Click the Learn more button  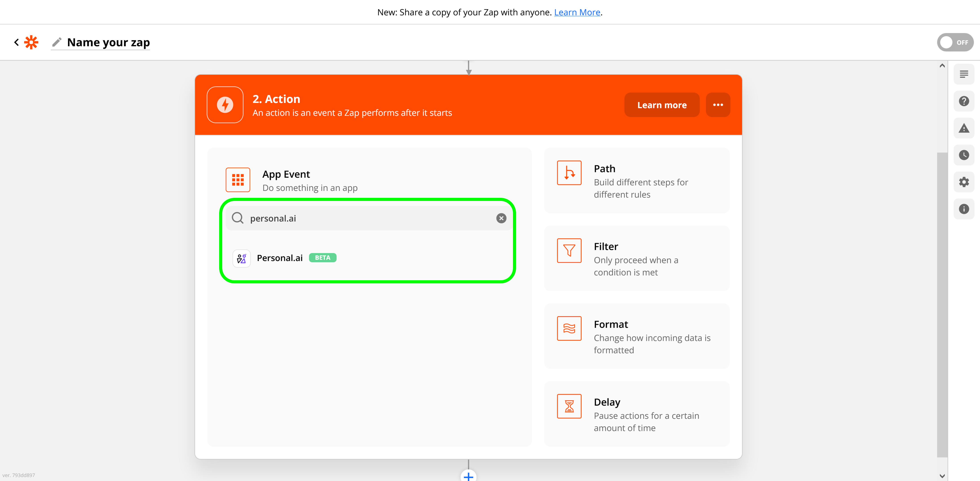(x=661, y=105)
